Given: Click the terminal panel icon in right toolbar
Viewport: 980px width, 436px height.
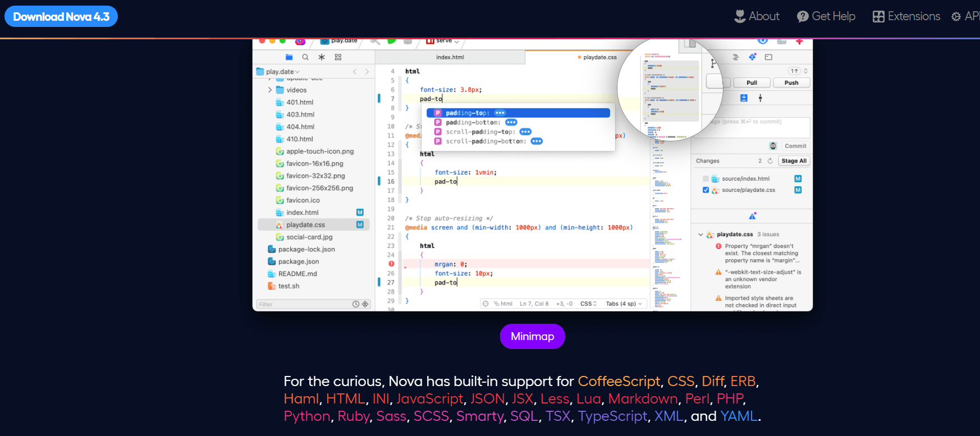Looking at the screenshot, I should [x=769, y=57].
